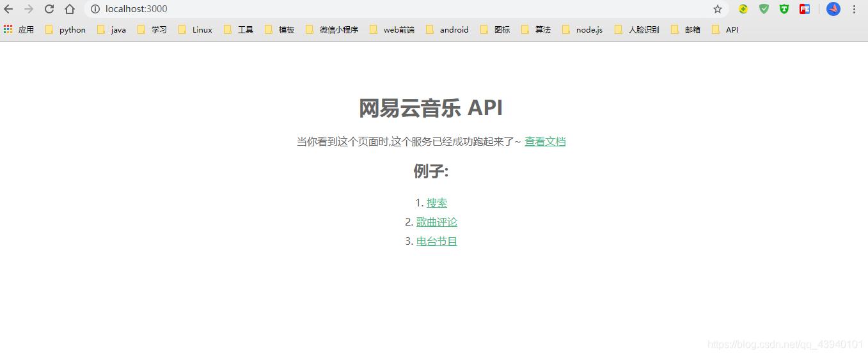The image size is (868, 356).
Task: Open the 微信小程序 bookmarks folder
Action: [332, 30]
